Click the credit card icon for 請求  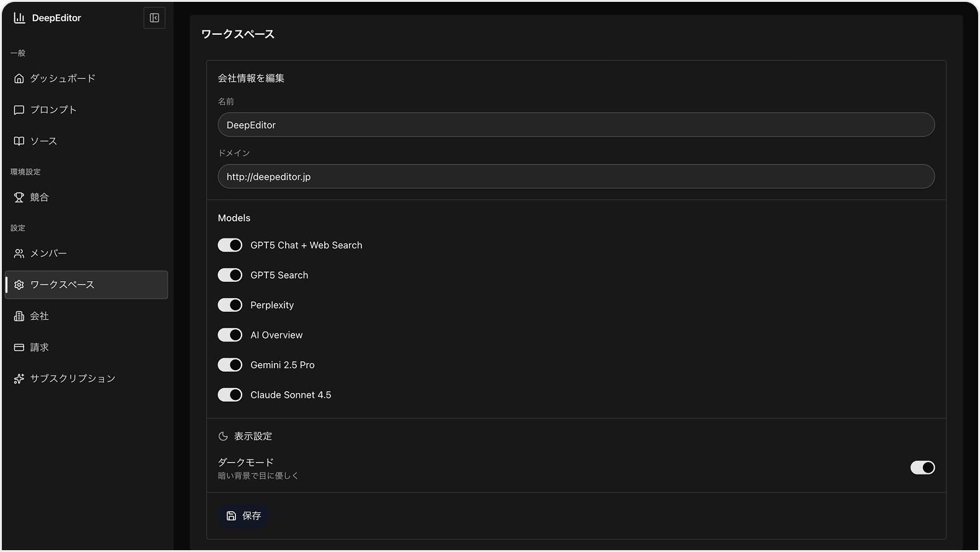coord(19,348)
